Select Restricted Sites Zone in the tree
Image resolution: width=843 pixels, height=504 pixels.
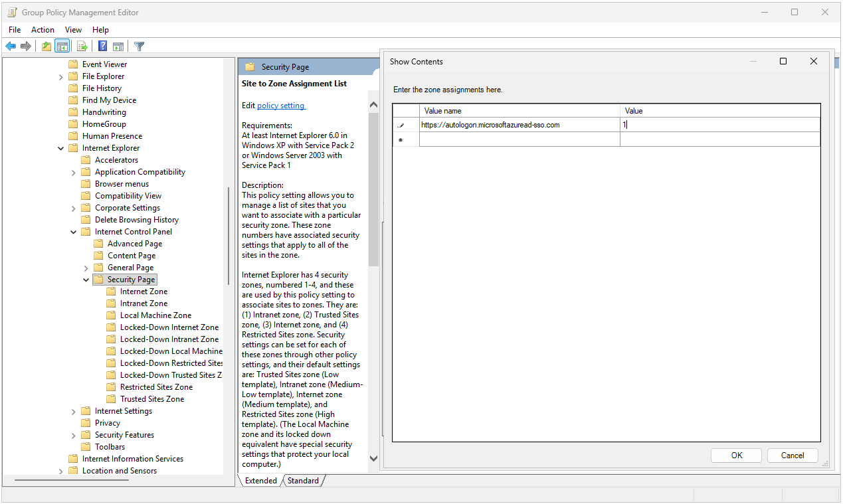[x=156, y=387]
